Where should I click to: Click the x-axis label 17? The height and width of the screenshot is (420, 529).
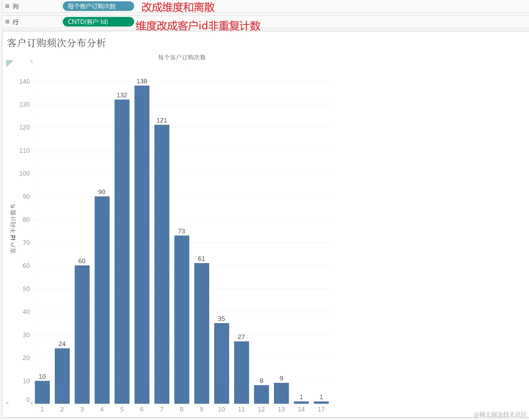tap(321, 409)
